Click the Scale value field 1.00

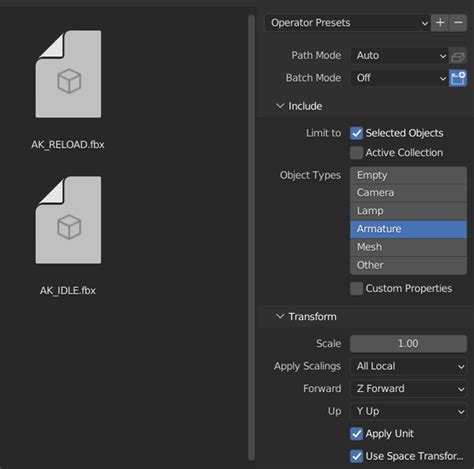408,344
